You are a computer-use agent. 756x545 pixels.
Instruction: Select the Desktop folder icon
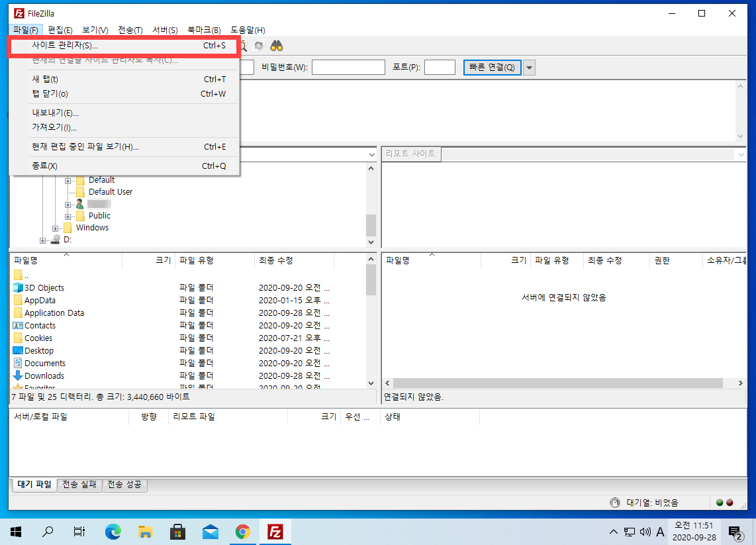pos(18,350)
